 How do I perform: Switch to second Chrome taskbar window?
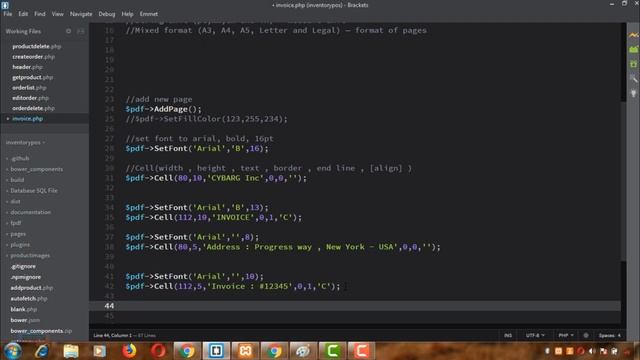(x=274, y=351)
